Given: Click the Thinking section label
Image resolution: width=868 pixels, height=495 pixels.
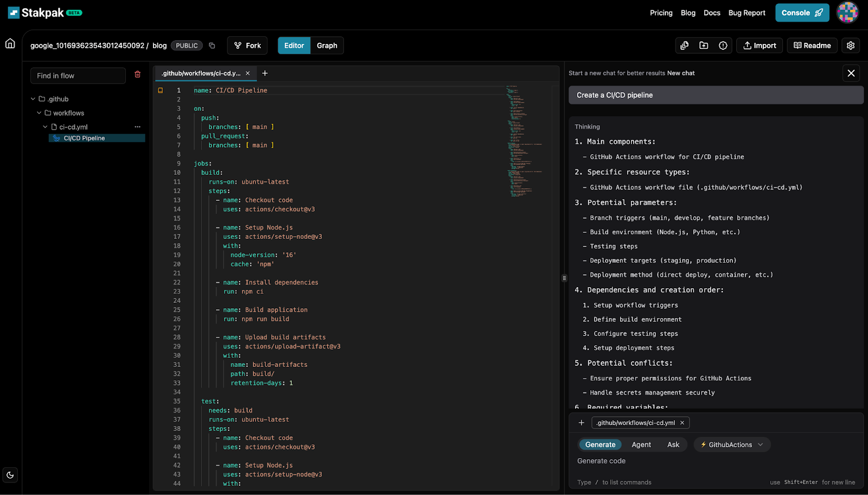Looking at the screenshot, I should (x=588, y=126).
